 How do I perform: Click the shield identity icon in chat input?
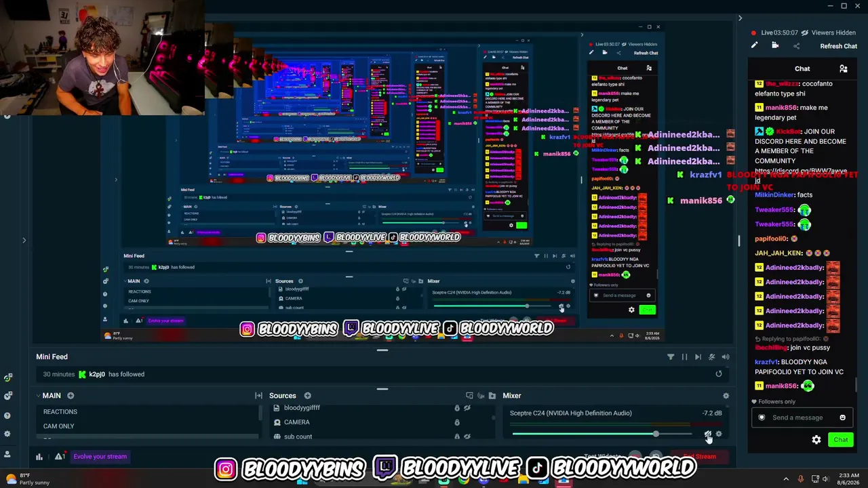click(x=762, y=418)
